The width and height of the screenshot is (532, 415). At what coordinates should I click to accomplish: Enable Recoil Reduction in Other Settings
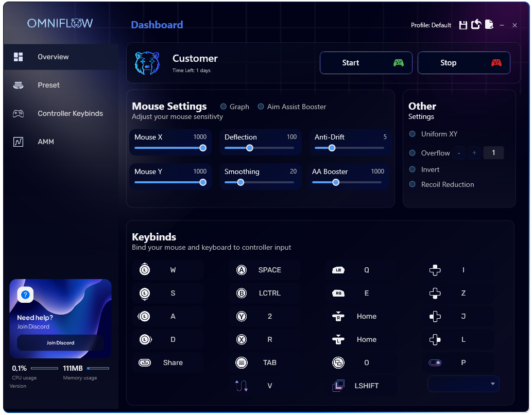[x=412, y=184]
